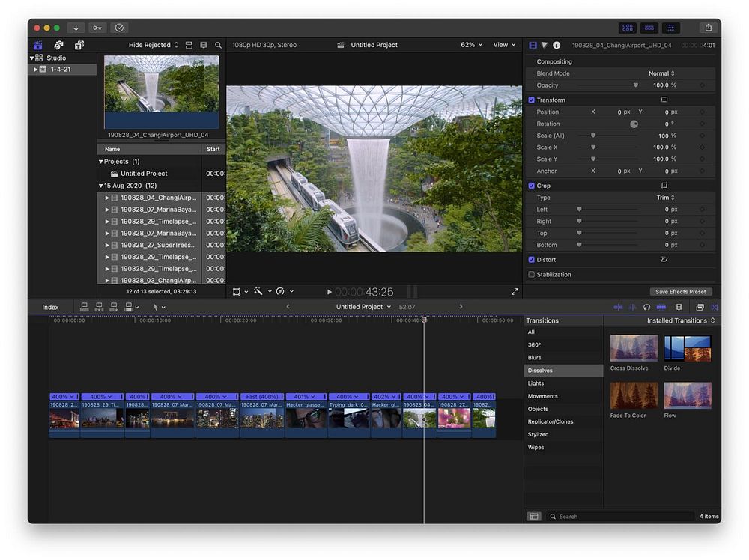
Task: Show the Photos and Audio sidebar
Action: click(58, 45)
